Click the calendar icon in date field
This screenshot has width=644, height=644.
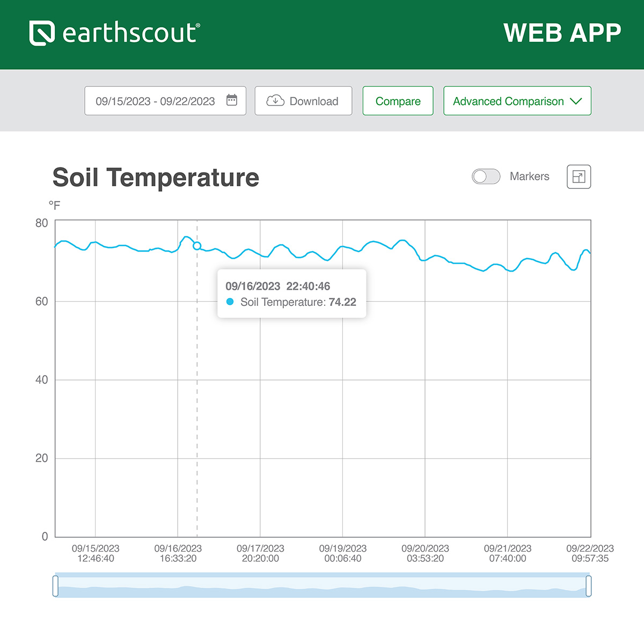(232, 100)
